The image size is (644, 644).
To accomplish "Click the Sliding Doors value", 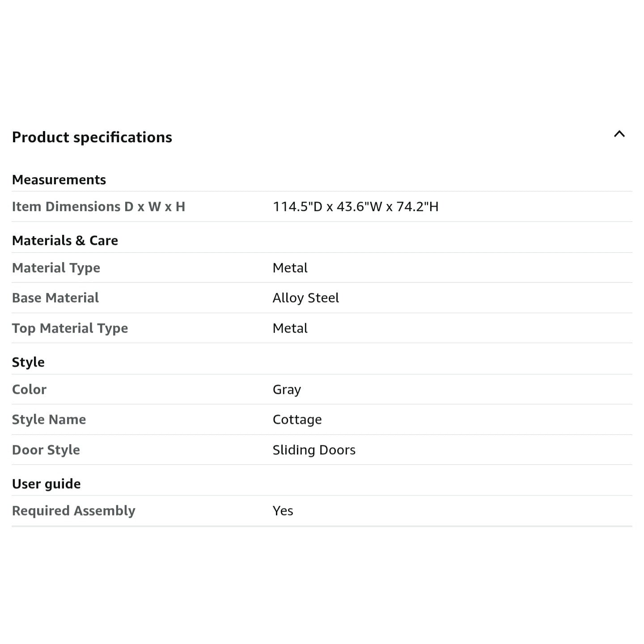I will (314, 450).
